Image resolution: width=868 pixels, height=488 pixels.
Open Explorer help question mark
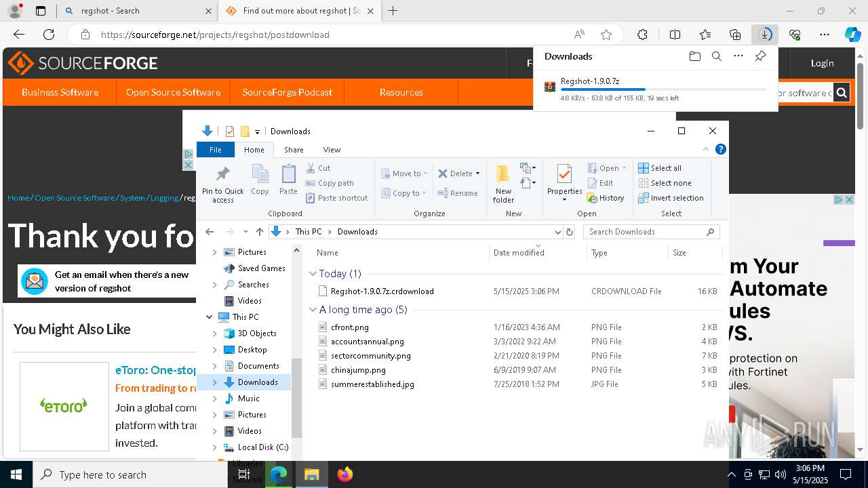point(721,149)
